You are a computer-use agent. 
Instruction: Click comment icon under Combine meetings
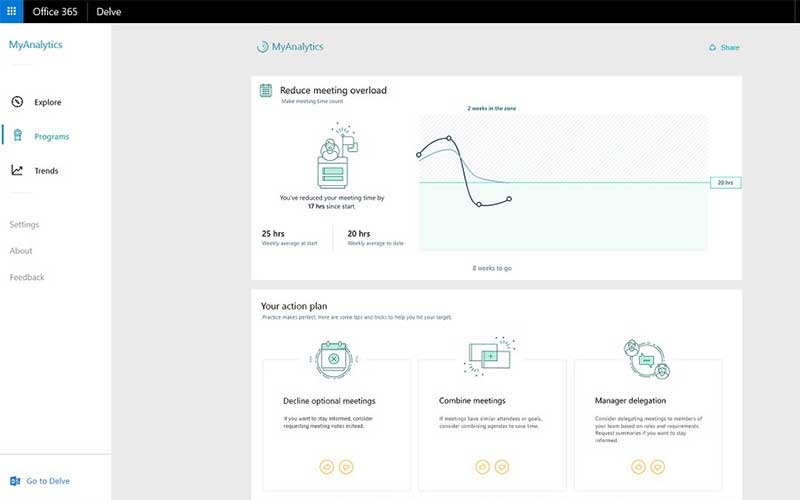point(502,466)
